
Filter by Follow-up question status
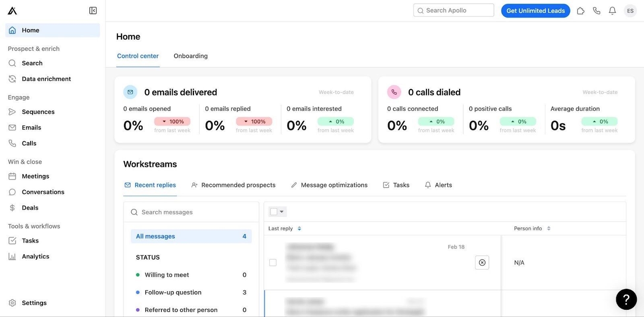191,292
